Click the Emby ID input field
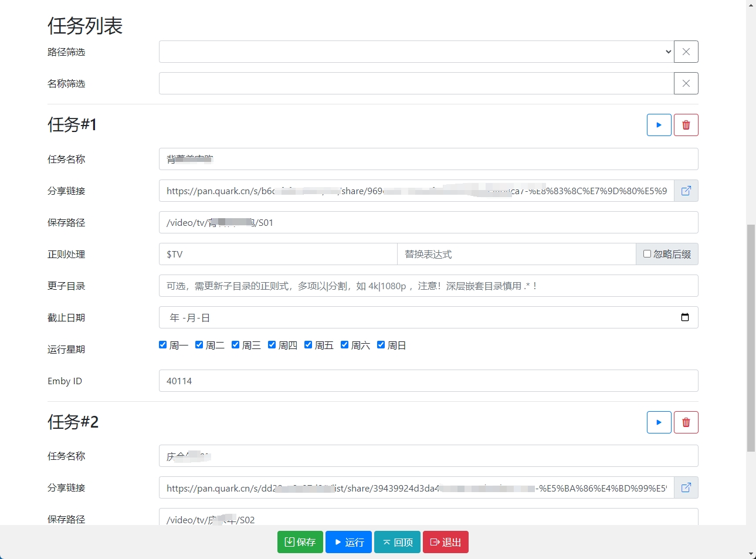 click(x=428, y=380)
